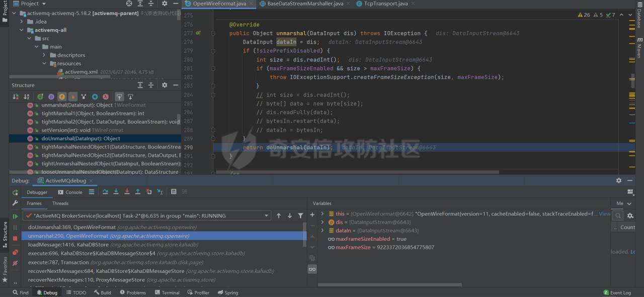Expand the .idea folder
The image size is (644, 297).
tap(22, 22)
